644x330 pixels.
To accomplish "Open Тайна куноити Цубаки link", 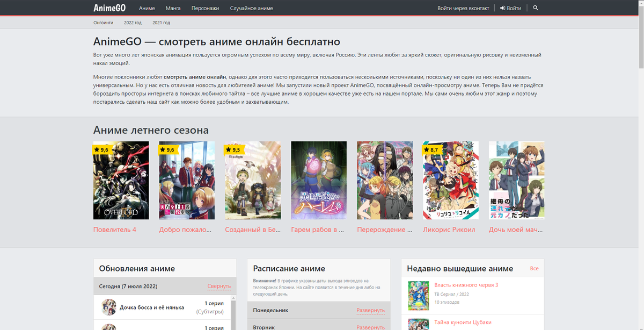I will click(x=463, y=322).
